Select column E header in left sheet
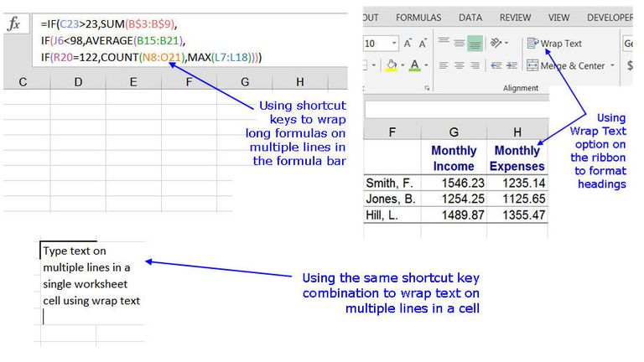This screenshot has height=362, width=644. (133, 82)
